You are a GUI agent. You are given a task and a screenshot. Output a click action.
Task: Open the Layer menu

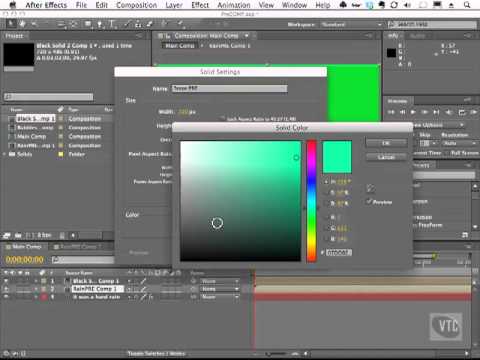174,5
